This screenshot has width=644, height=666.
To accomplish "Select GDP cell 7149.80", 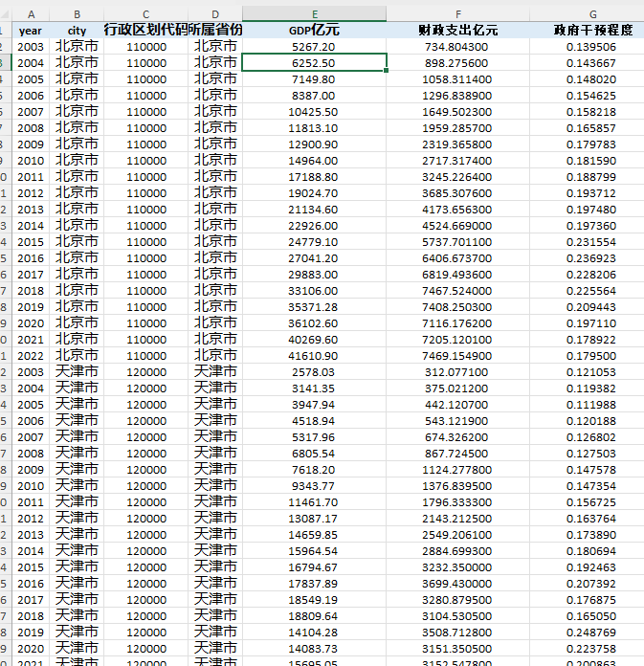I will click(315, 79).
